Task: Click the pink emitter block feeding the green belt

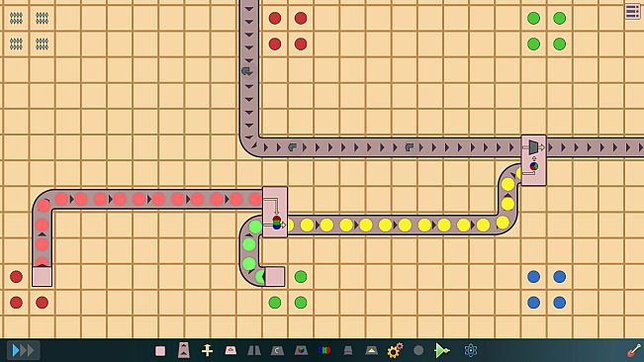Action: 275,276
